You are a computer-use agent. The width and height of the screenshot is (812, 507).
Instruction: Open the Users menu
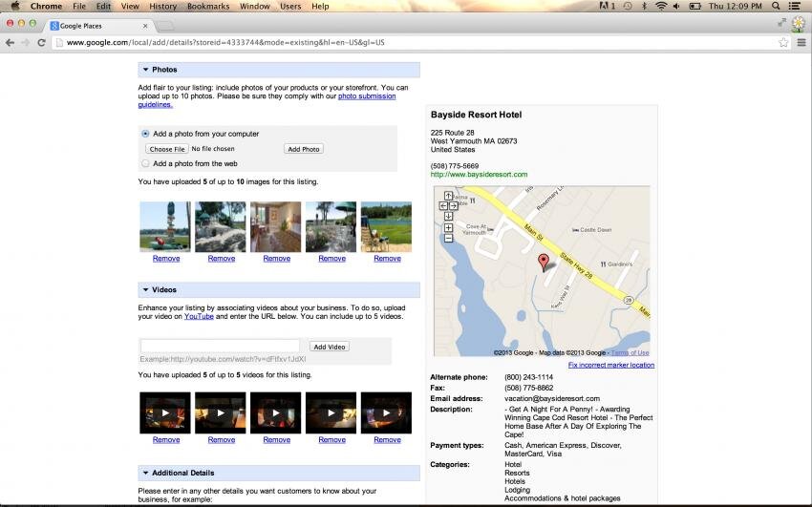tap(290, 7)
